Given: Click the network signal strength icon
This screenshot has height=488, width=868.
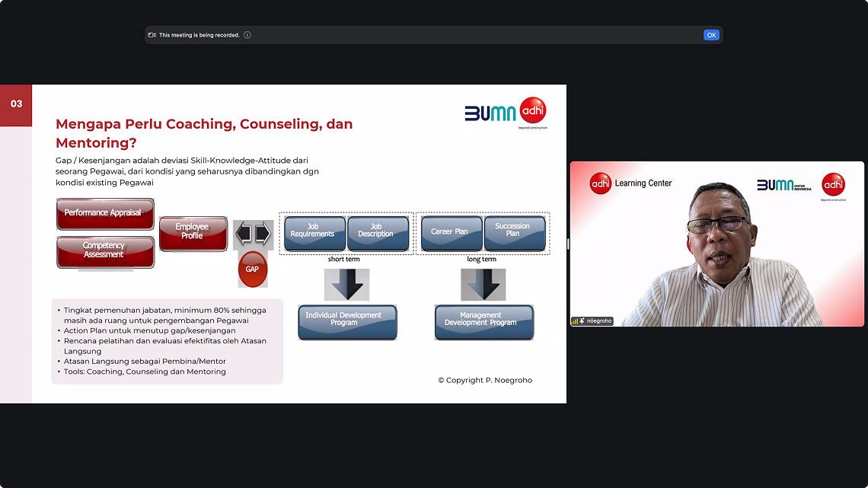Looking at the screenshot, I should tap(575, 321).
